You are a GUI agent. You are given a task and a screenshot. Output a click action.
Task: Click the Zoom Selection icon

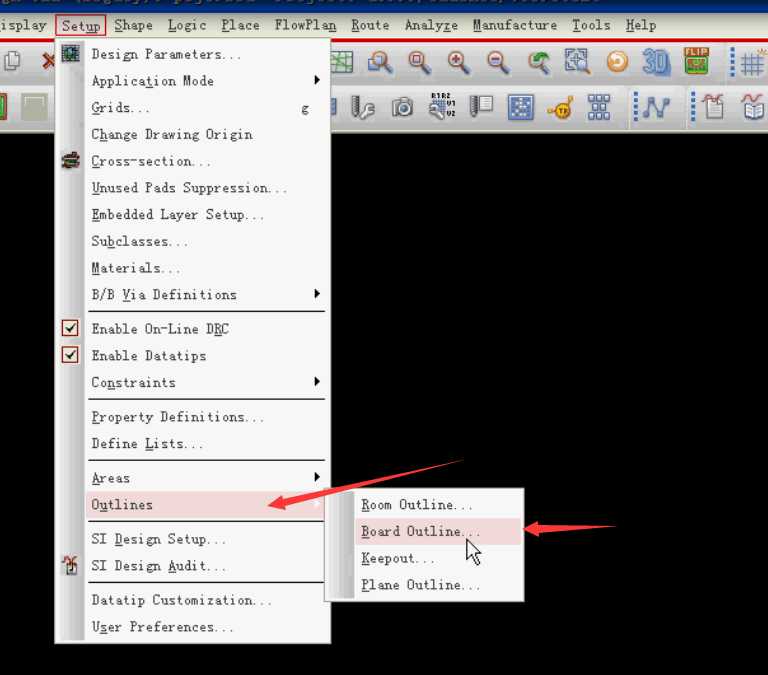click(x=577, y=61)
